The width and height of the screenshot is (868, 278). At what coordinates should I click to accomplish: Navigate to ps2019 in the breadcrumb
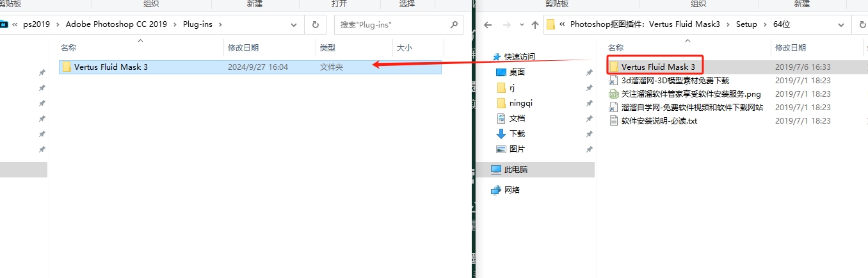coord(36,24)
